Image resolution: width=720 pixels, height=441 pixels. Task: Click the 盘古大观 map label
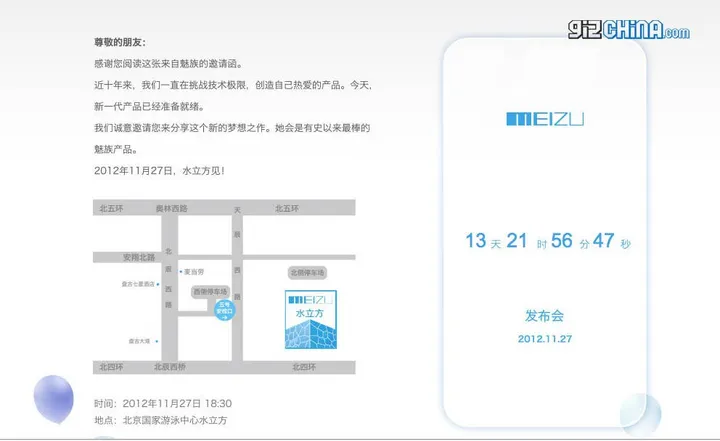pyautogui.click(x=139, y=341)
